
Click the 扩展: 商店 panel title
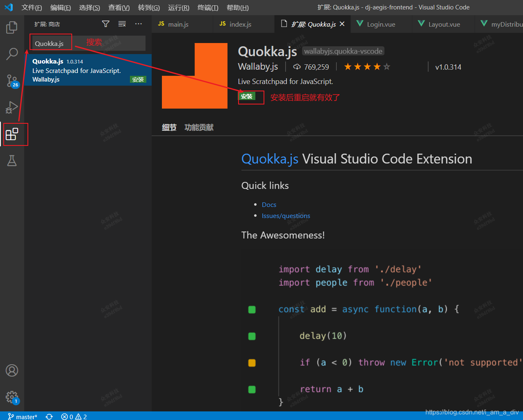47,24
